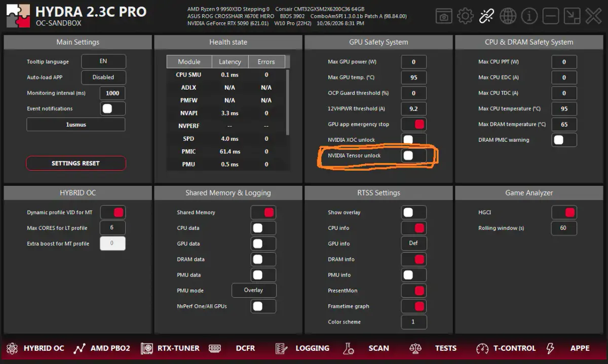Click the memory module icon beside DCFR

pyautogui.click(x=215, y=348)
